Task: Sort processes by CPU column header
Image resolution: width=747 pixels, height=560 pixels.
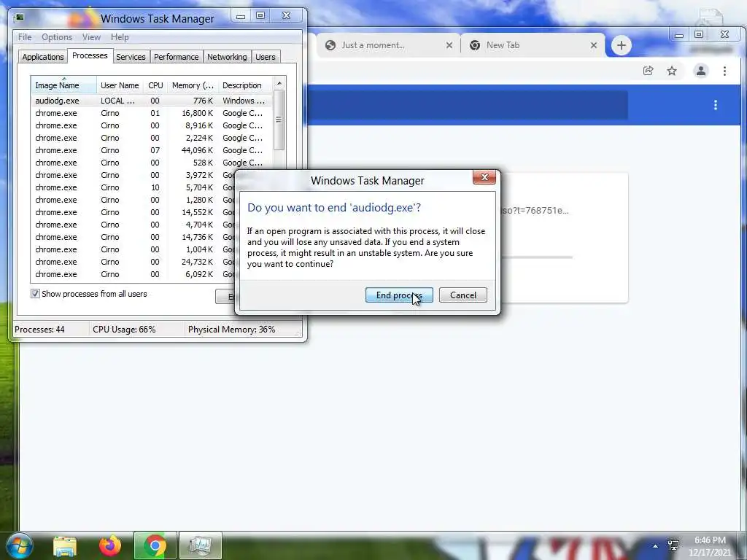Action: tap(155, 85)
